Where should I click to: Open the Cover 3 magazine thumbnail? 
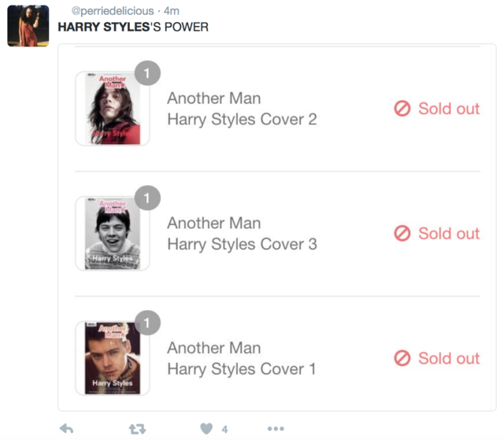click(111, 234)
